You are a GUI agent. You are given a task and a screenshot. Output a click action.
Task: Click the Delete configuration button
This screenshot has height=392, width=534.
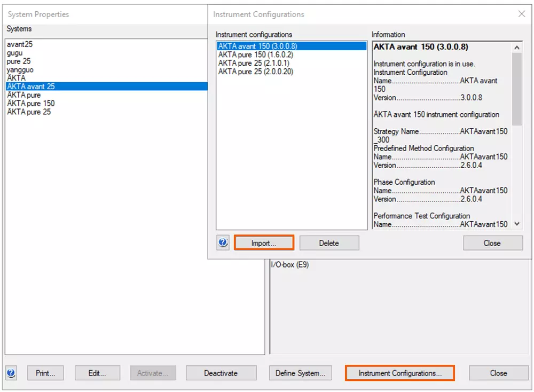coord(329,243)
